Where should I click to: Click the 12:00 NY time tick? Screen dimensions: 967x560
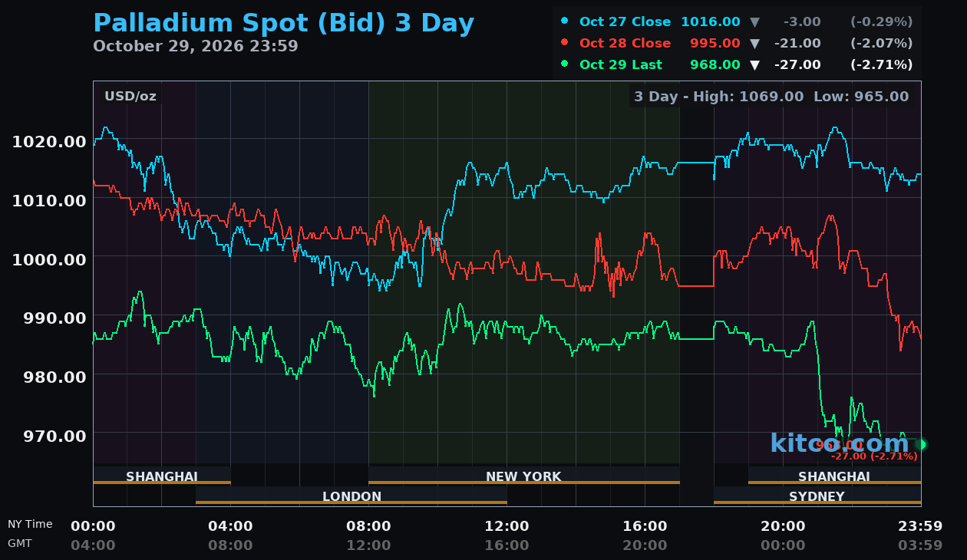click(x=507, y=526)
